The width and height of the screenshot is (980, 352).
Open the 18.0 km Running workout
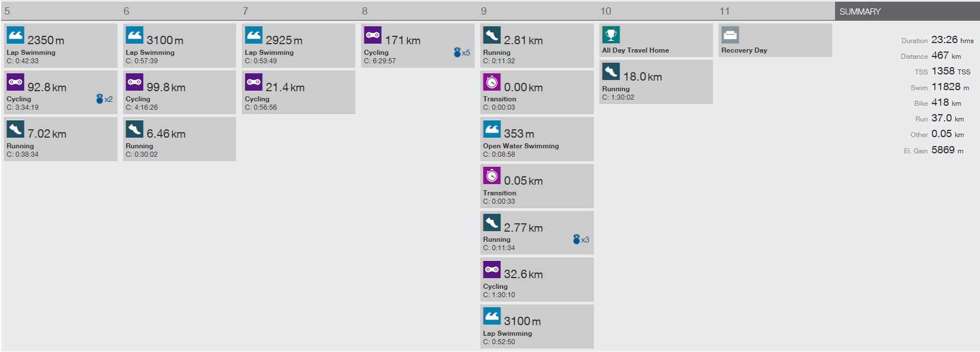coord(655,82)
